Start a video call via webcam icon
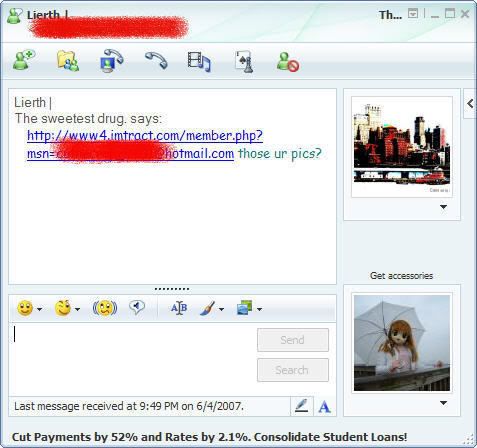The image size is (477, 448). (x=112, y=61)
